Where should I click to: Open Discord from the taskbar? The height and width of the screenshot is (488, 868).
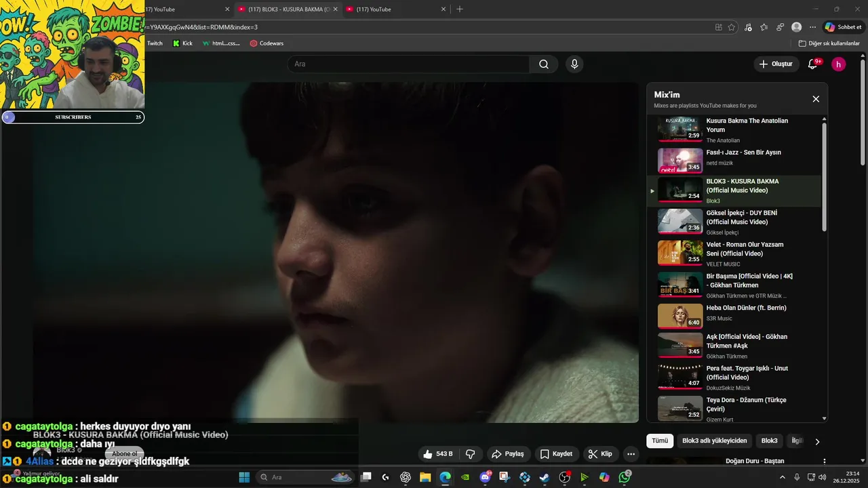pos(485,477)
